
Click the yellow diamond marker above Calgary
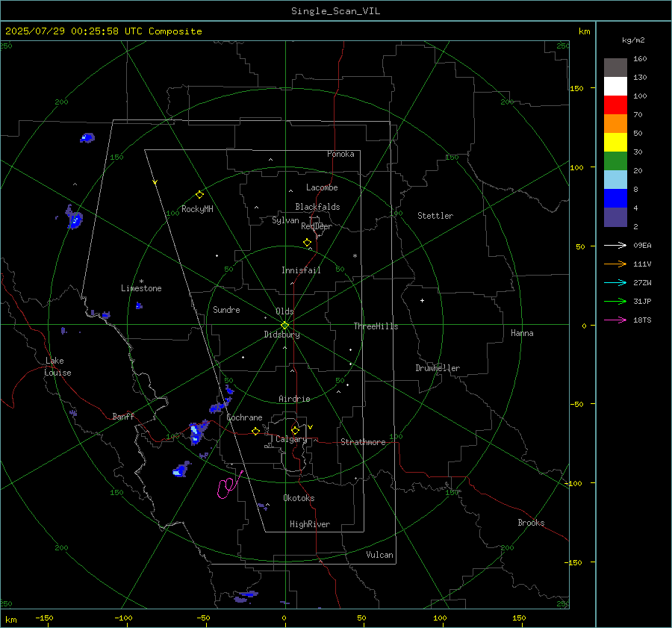coord(295,430)
